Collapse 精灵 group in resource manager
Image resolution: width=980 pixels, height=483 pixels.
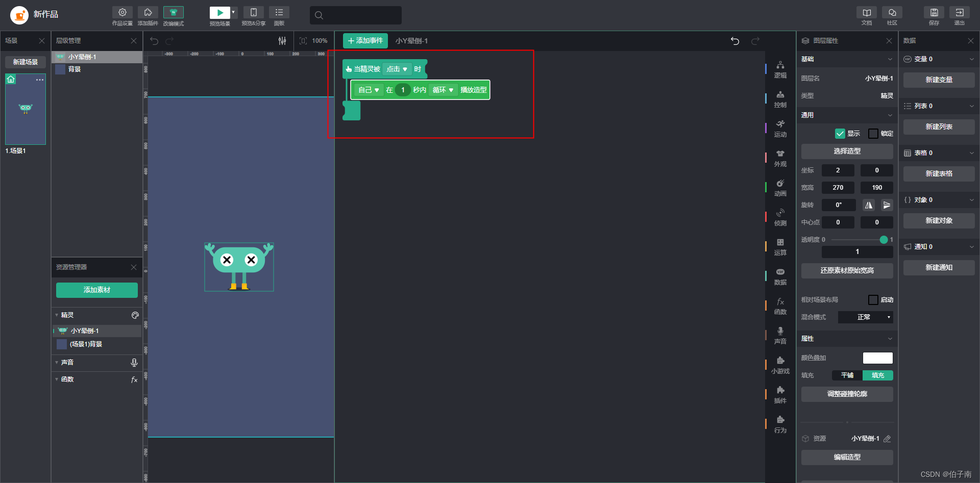[x=57, y=315]
